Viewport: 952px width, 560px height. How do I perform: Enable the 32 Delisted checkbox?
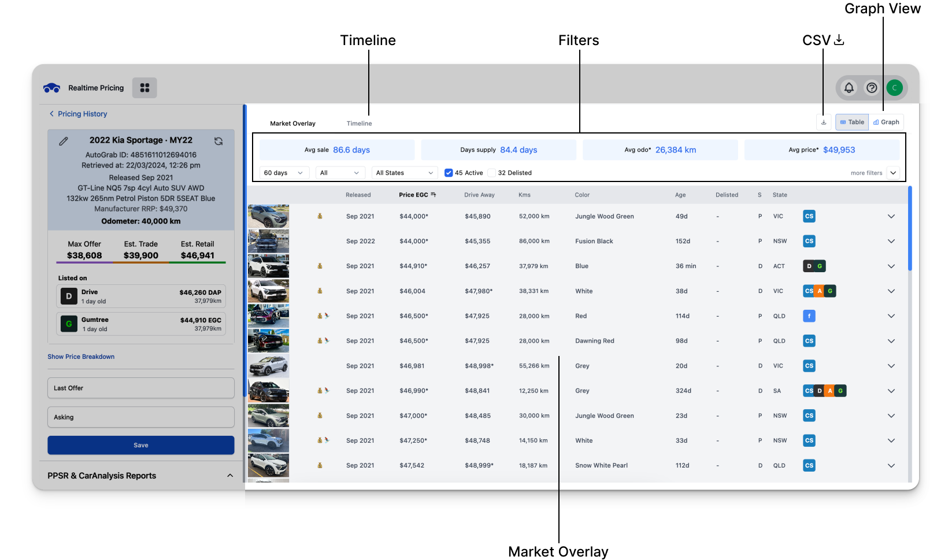[492, 173]
